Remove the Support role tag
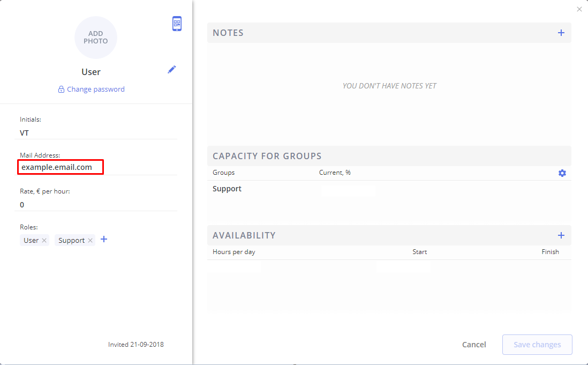This screenshot has height=365, width=588. coord(90,241)
